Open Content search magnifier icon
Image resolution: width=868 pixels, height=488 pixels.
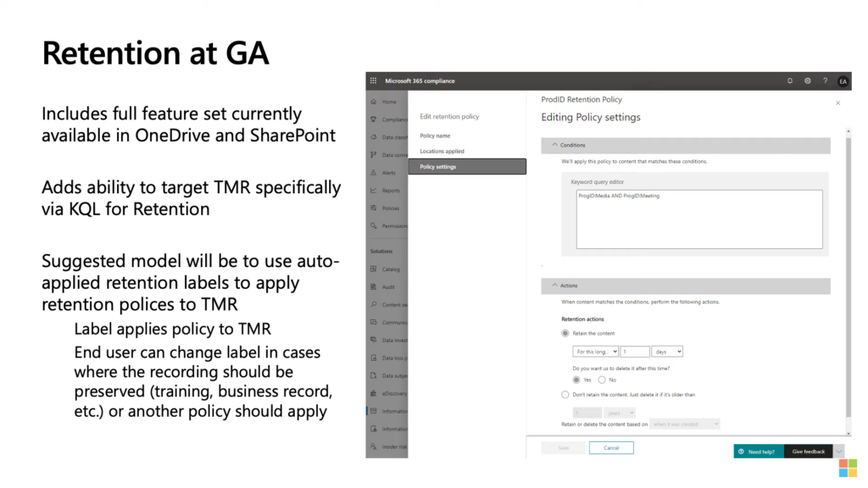(x=374, y=304)
